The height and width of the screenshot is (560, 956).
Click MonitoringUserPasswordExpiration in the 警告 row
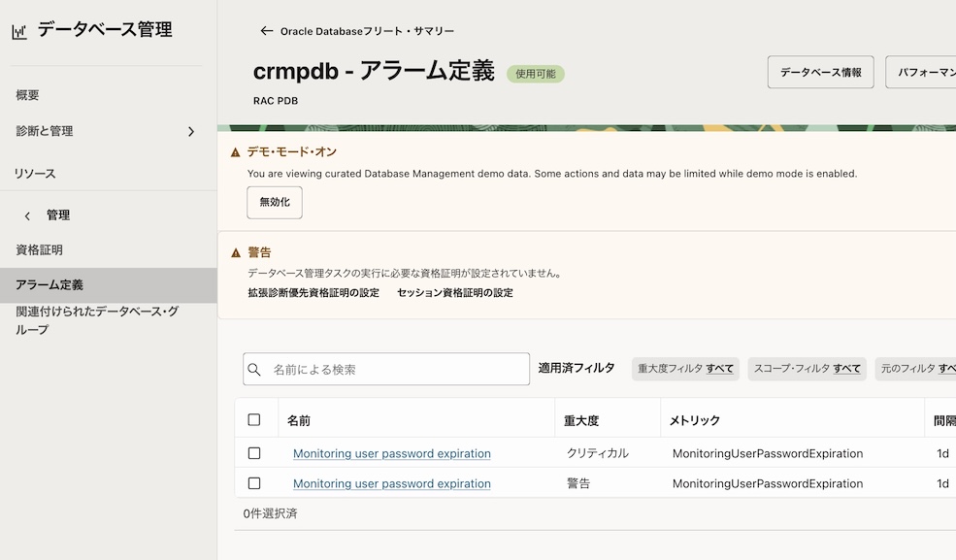point(768,483)
